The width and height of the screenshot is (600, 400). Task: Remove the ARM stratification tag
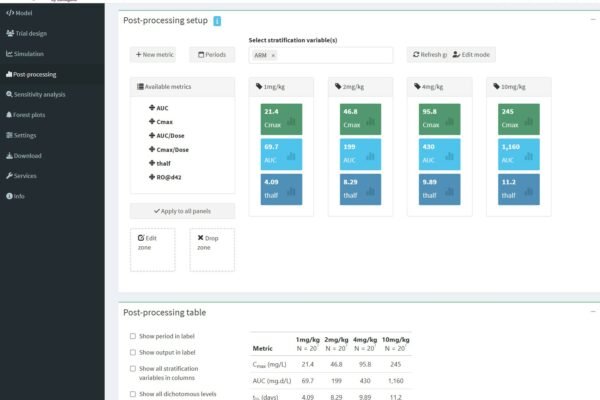[x=273, y=55]
